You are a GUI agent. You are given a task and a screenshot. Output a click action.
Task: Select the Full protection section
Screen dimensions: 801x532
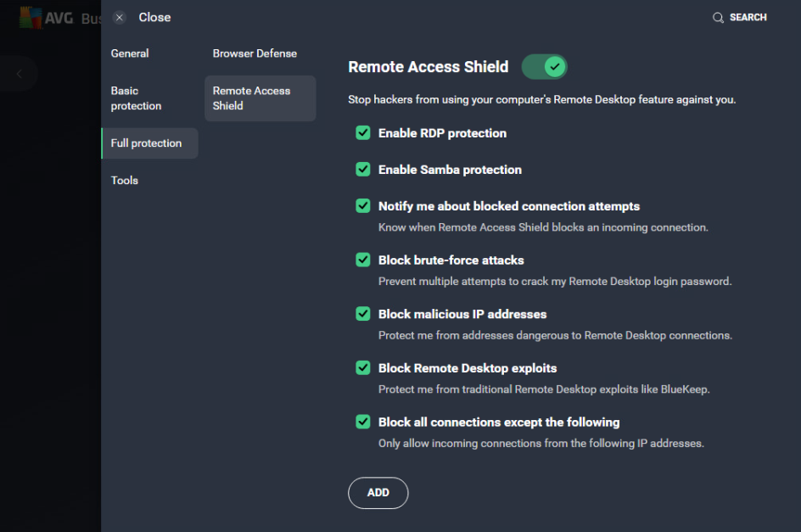[144, 143]
